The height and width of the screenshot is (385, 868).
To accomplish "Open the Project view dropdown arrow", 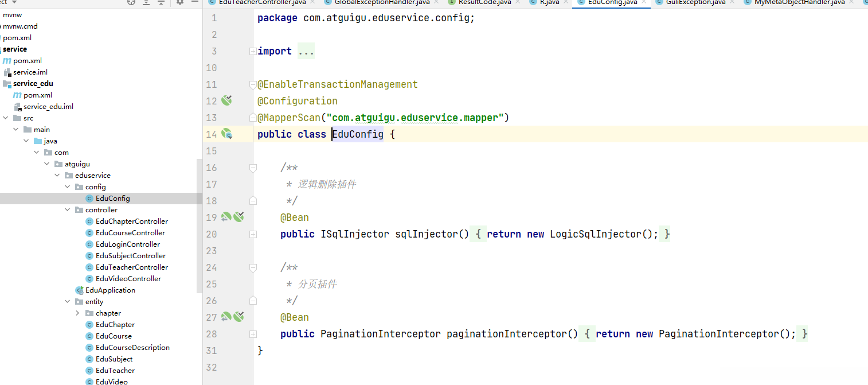I will [x=15, y=2].
